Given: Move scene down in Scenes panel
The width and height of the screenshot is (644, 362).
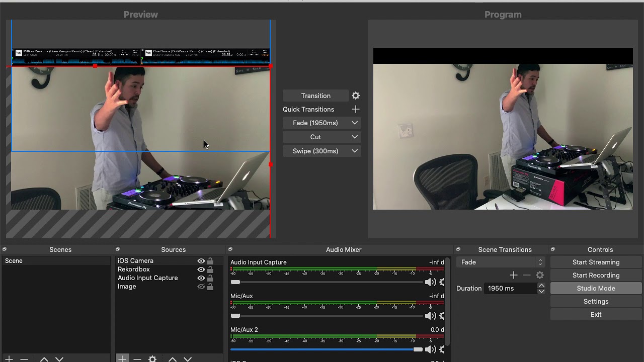Looking at the screenshot, I should (59, 359).
